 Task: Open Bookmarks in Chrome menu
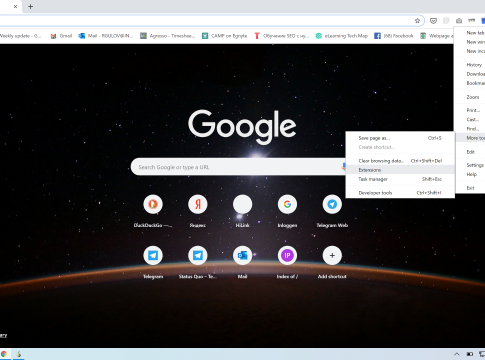coord(470,83)
